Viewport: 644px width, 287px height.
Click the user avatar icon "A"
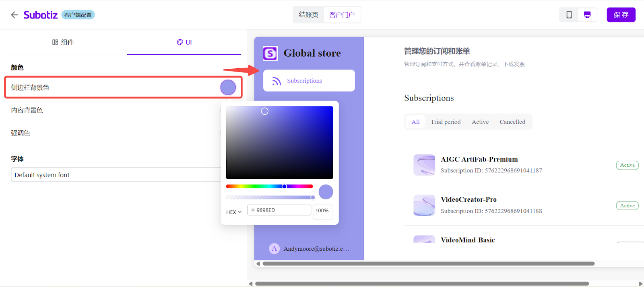coord(274,249)
